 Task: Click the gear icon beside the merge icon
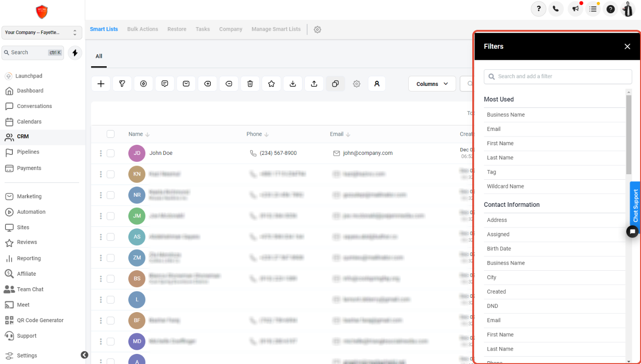[x=356, y=84]
